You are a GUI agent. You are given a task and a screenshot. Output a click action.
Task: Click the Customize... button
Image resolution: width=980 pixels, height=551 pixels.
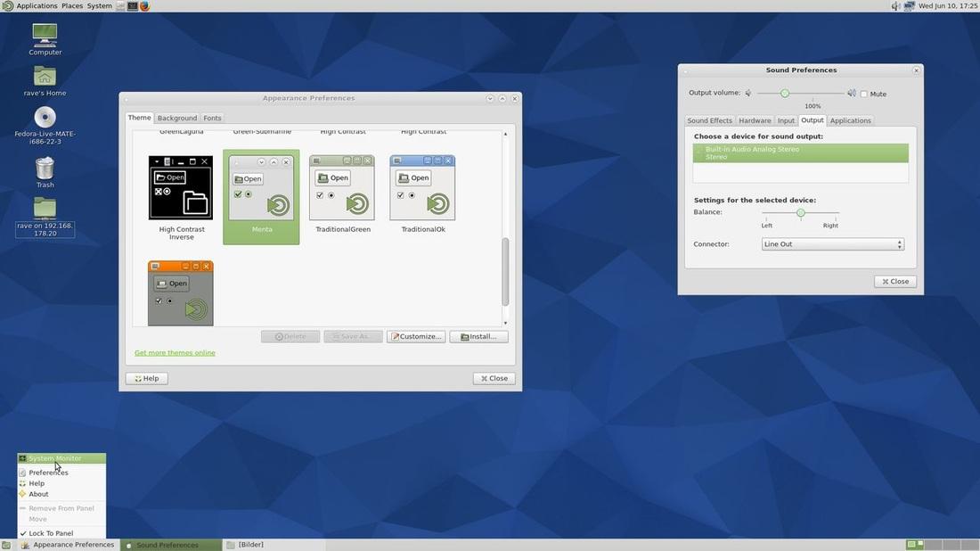coord(416,336)
